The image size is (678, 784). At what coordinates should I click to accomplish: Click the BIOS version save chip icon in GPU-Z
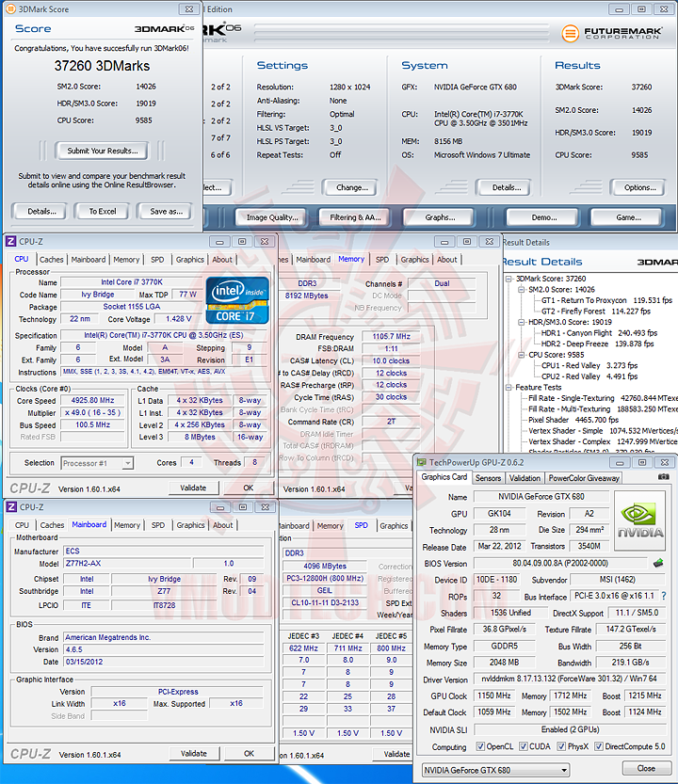[658, 564]
